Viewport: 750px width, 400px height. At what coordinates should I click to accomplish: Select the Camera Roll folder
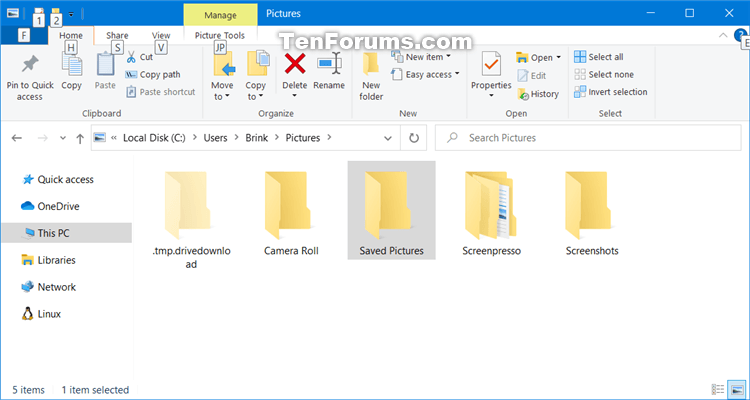(x=291, y=211)
